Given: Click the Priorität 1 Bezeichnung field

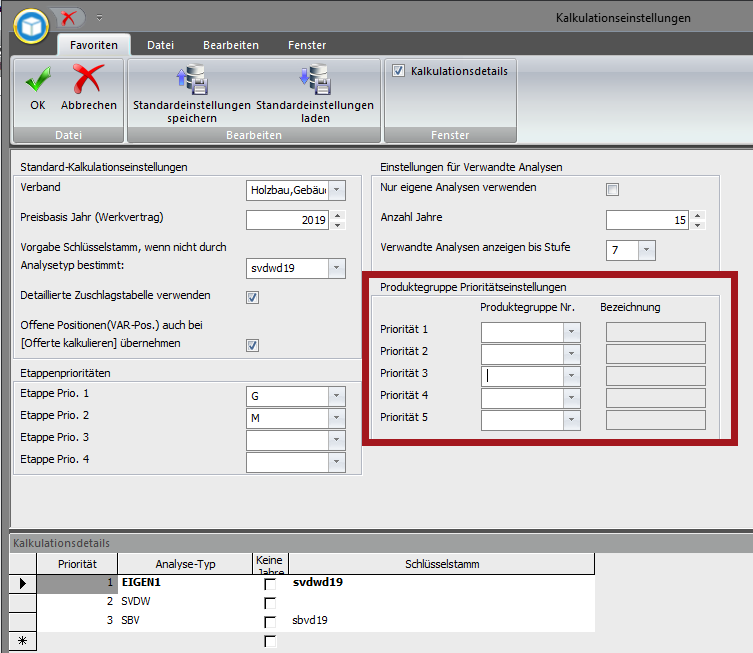Looking at the screenshot, I should (656, 332).
